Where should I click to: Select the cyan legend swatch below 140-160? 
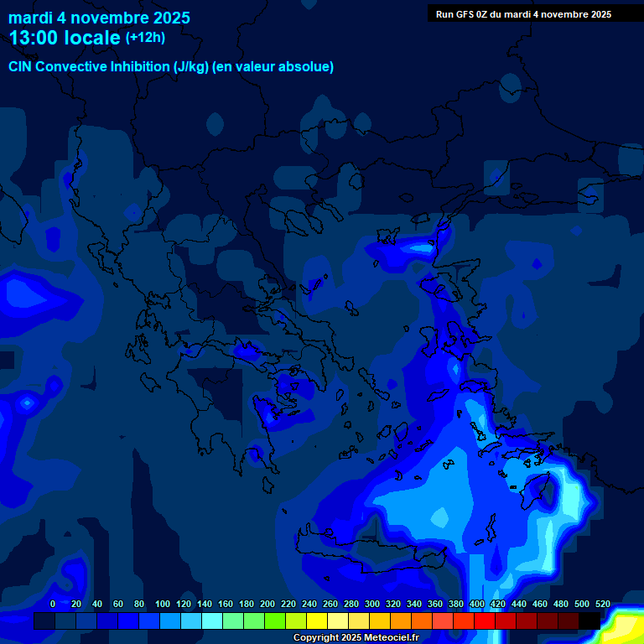pos(212,621)
